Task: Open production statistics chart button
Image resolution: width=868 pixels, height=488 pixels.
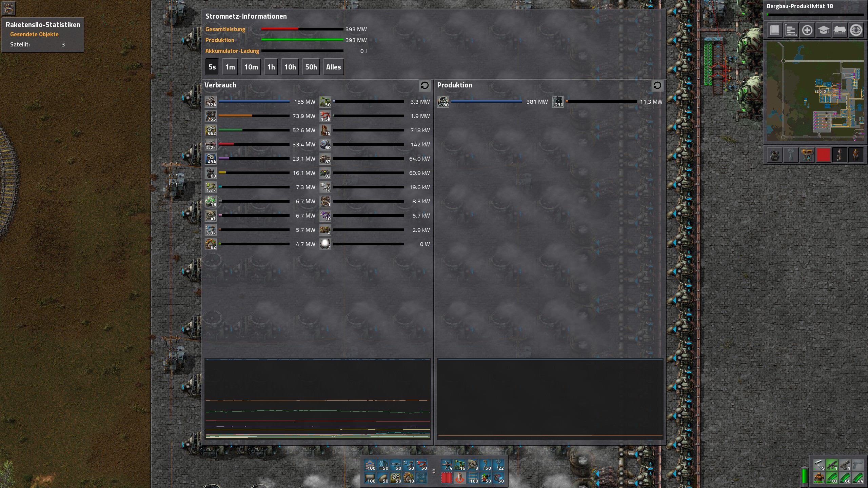Action: 791,30
